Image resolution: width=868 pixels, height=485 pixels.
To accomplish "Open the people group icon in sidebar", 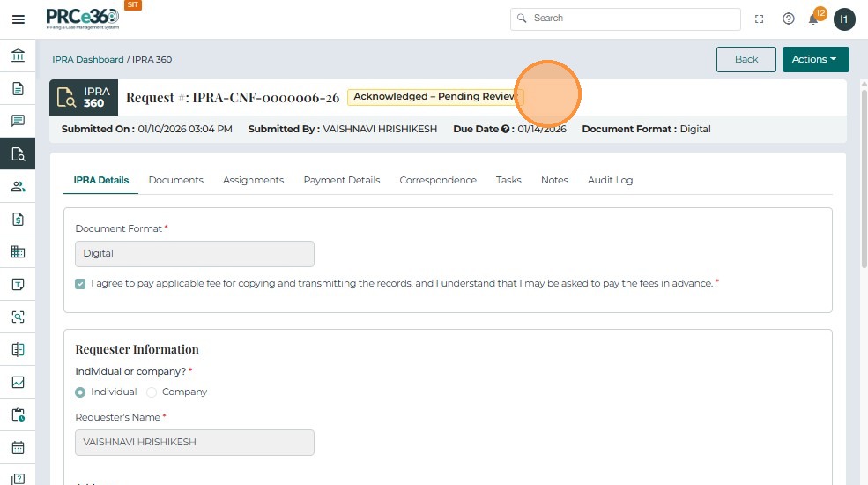I will [x=18, y=187].
